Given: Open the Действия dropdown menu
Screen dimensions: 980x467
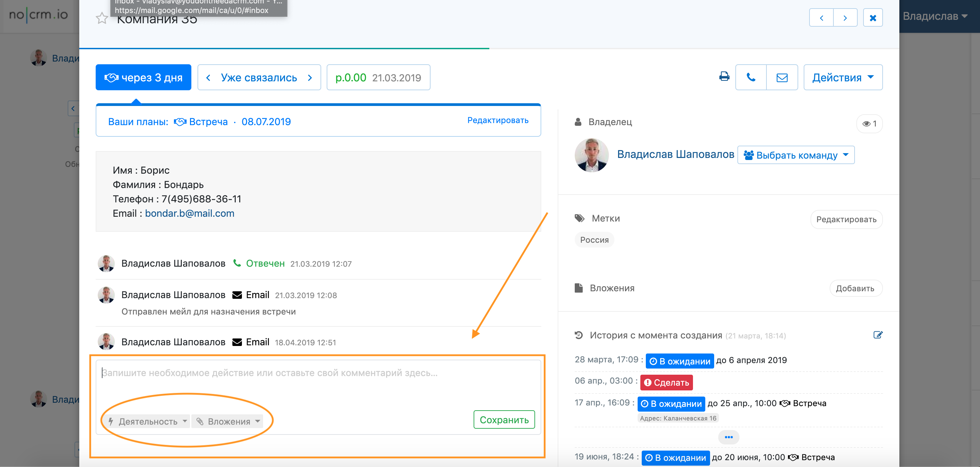Looking at the screenshot, I should 843,77.
